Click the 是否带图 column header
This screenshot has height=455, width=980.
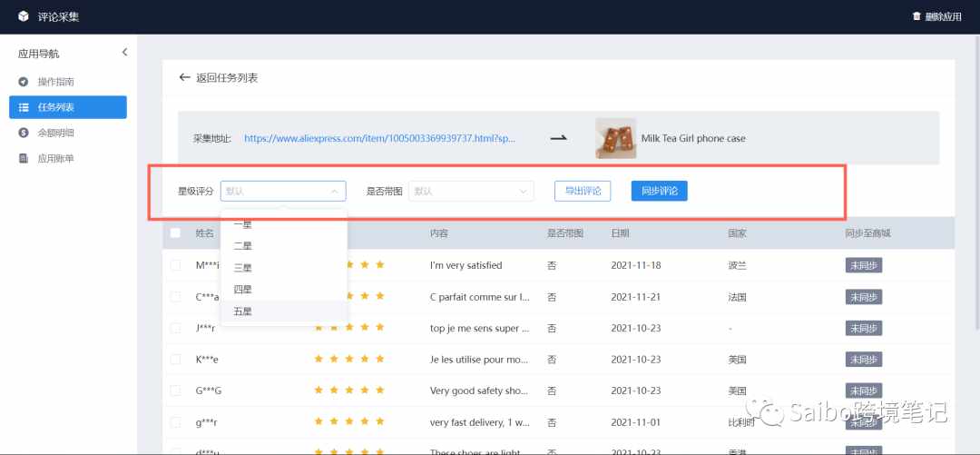click(x=565, y=232)
